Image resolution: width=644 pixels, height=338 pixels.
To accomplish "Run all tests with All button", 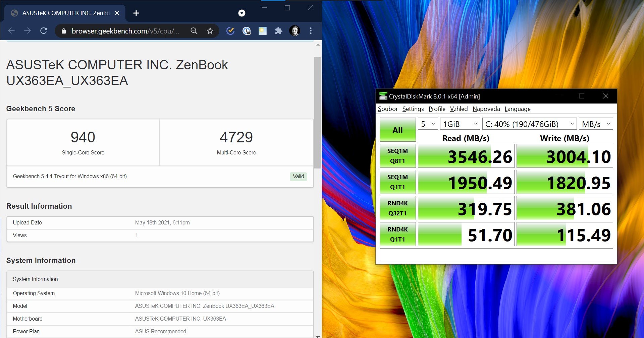I will (x=397, y=130).
